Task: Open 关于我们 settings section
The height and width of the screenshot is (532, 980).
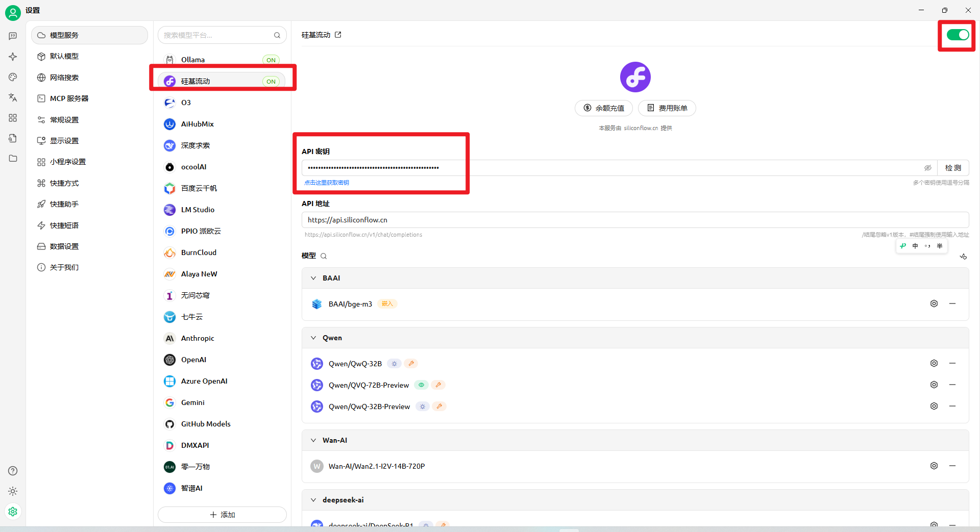Action: click(89, 267)
